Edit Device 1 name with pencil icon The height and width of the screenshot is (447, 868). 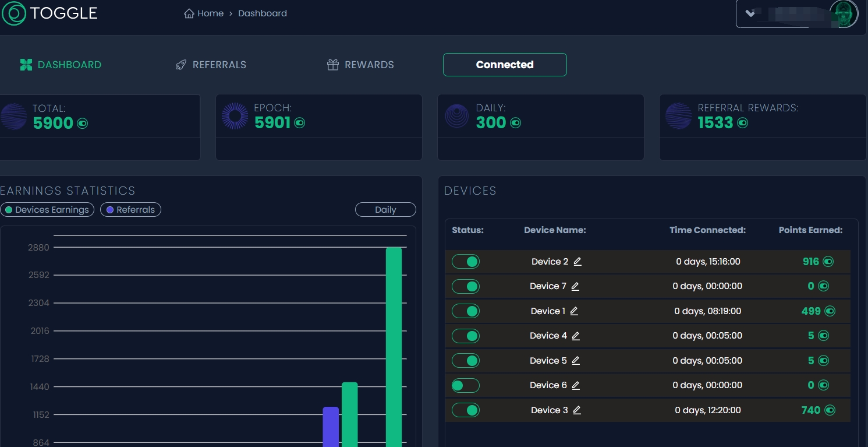coord(574,311)
